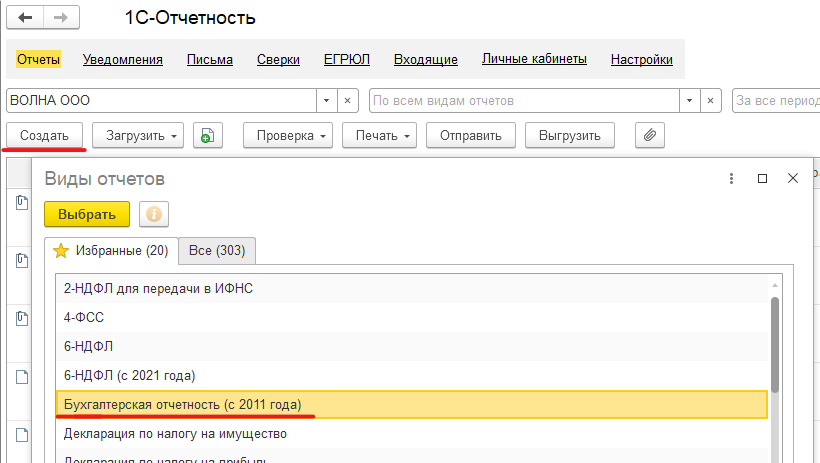Click the scroll-up arrow of report list
This screenshot has height=463, width=820.
click(775, 285)
